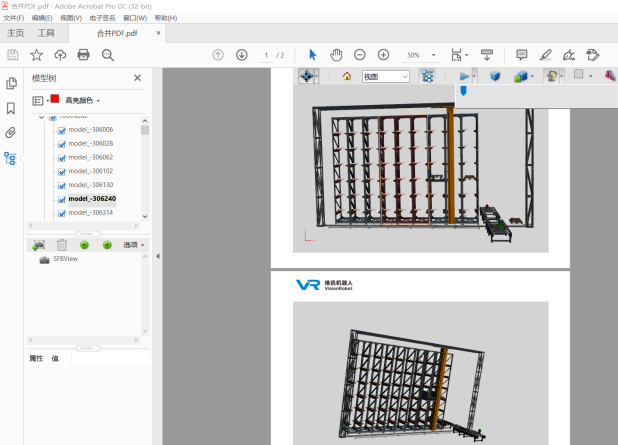Viewport: 618px width, 445px height.
Task: Uncheck model_-306028 visibility checkbox
Action: pos(61,144)
